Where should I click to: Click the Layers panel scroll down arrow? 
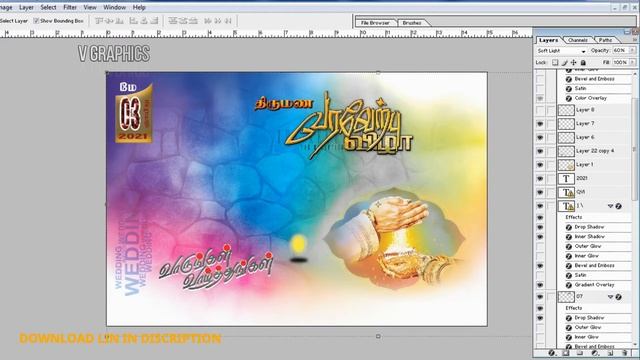coord(636,345)
